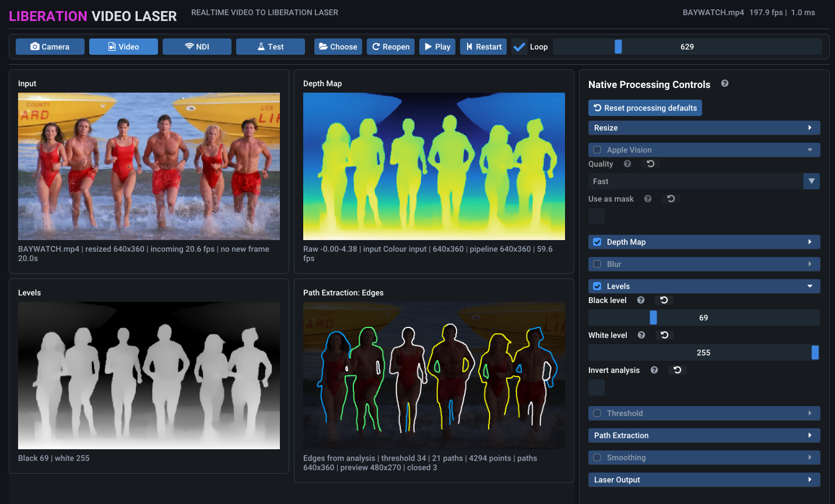Enable the Threshold checkbox
The image size is (835, 504).
click(x=597, y=413)
